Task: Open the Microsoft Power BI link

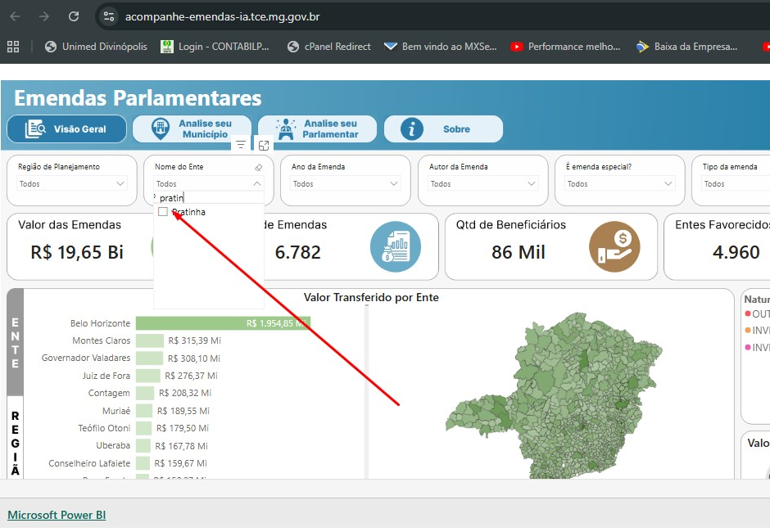Action: pos(57,515)
